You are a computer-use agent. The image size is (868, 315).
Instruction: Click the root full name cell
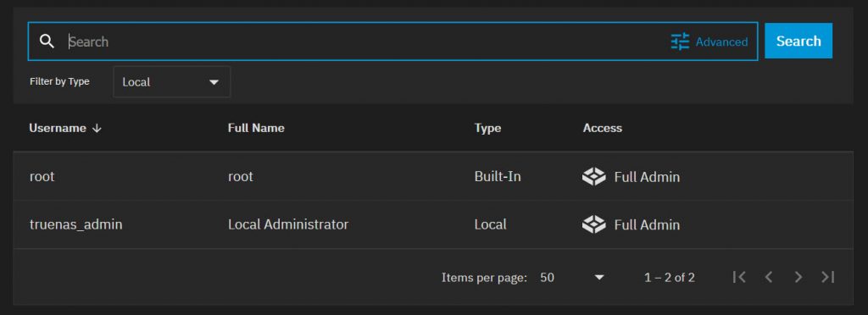(x=240, y=177)
